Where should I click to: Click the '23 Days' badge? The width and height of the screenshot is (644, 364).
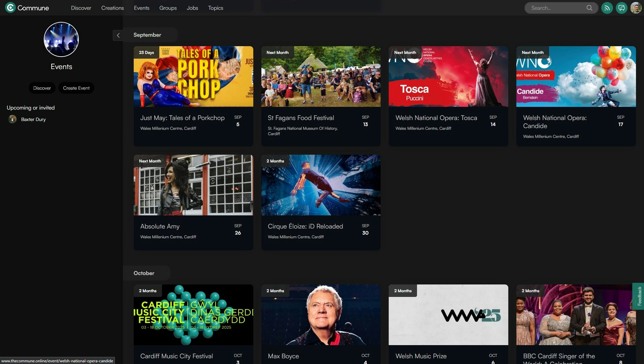pyautogui.click(x=146, y=53)
